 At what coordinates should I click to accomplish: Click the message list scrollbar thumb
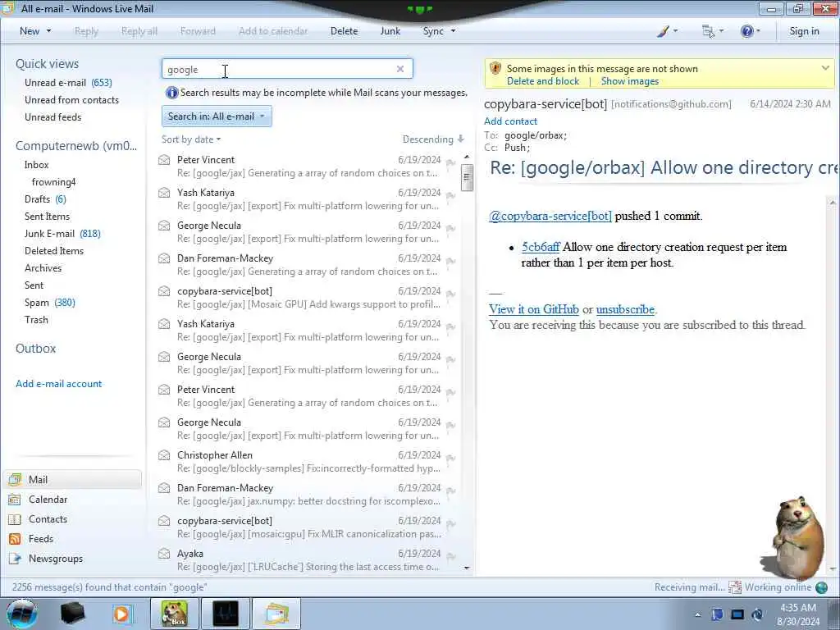coord(467,177)
